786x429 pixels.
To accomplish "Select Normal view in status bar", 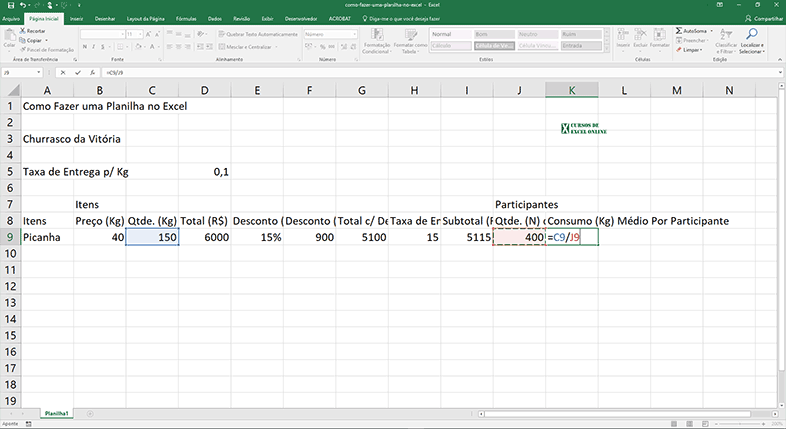I will [674, 424].
